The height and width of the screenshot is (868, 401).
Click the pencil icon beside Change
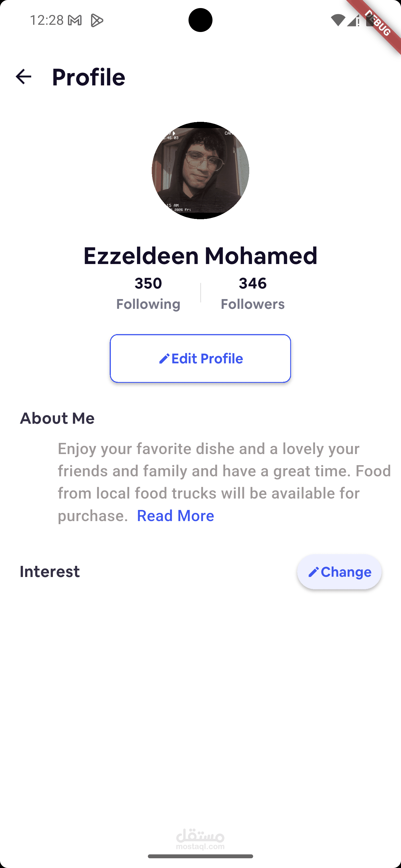tap(313, 572)
